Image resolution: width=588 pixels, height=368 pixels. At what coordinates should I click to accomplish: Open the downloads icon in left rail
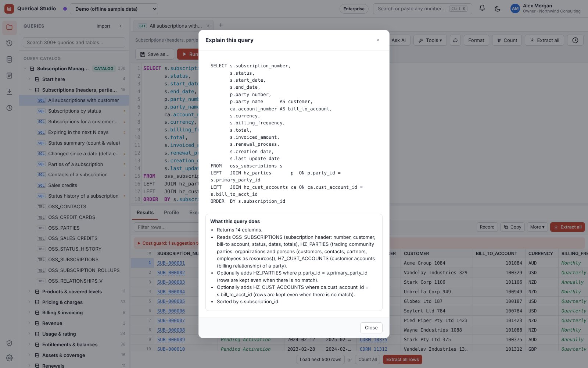click(10, 92)
